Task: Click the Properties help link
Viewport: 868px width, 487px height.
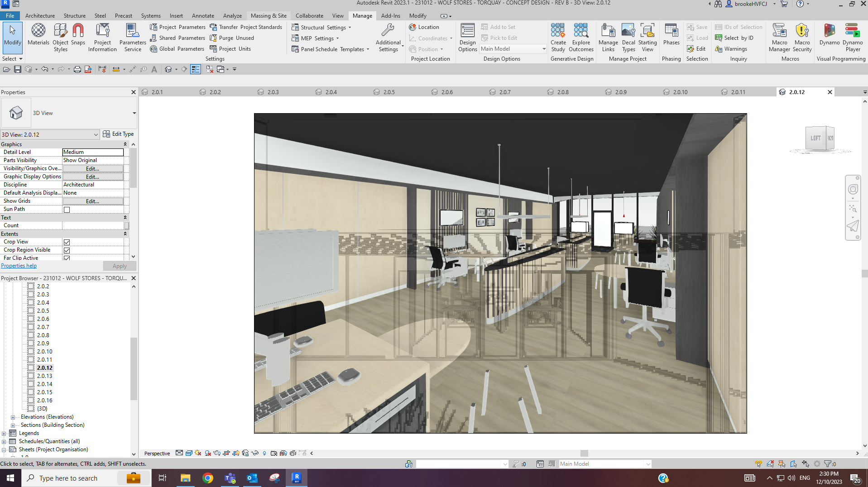Action: (x=18, y=265)
